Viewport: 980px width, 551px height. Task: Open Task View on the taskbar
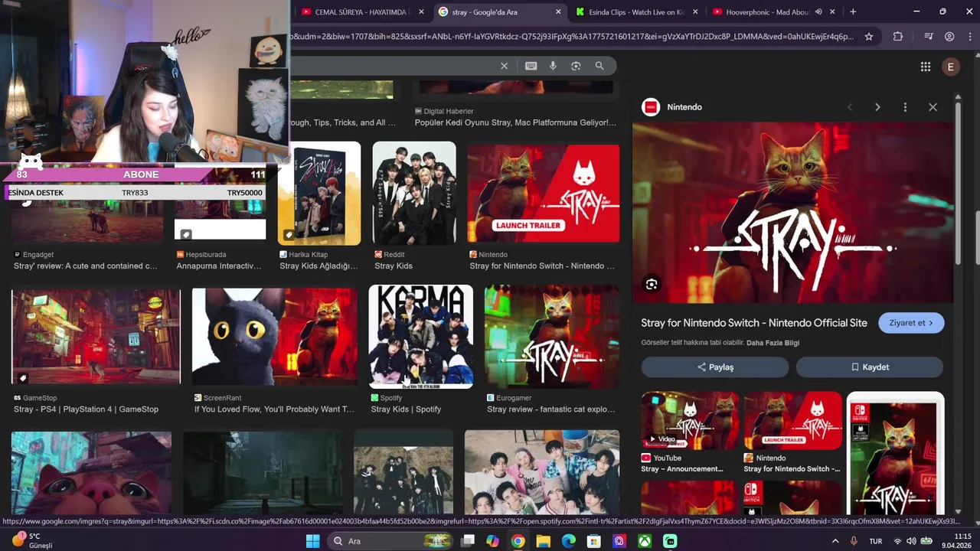click(x=467, y=541)
